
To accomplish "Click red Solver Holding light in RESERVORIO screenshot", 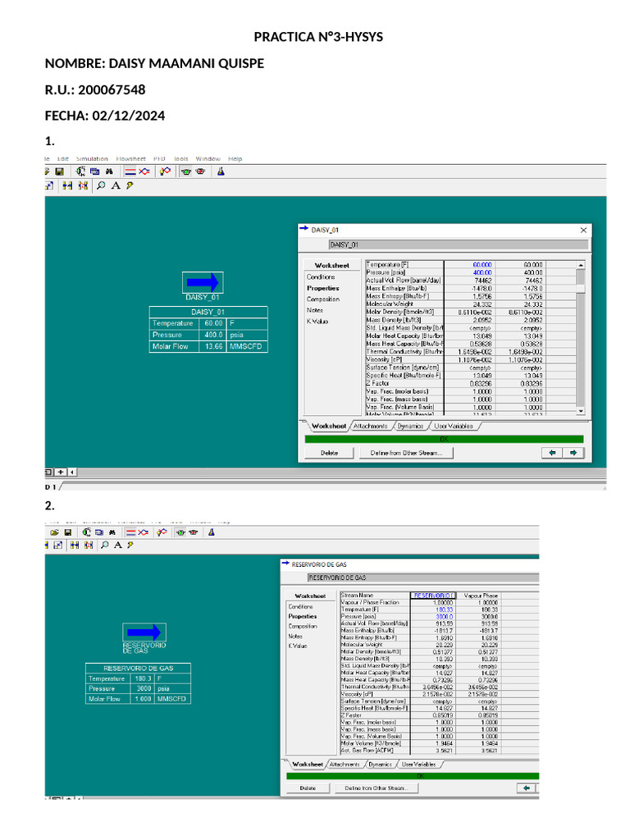I will (194, 532).
